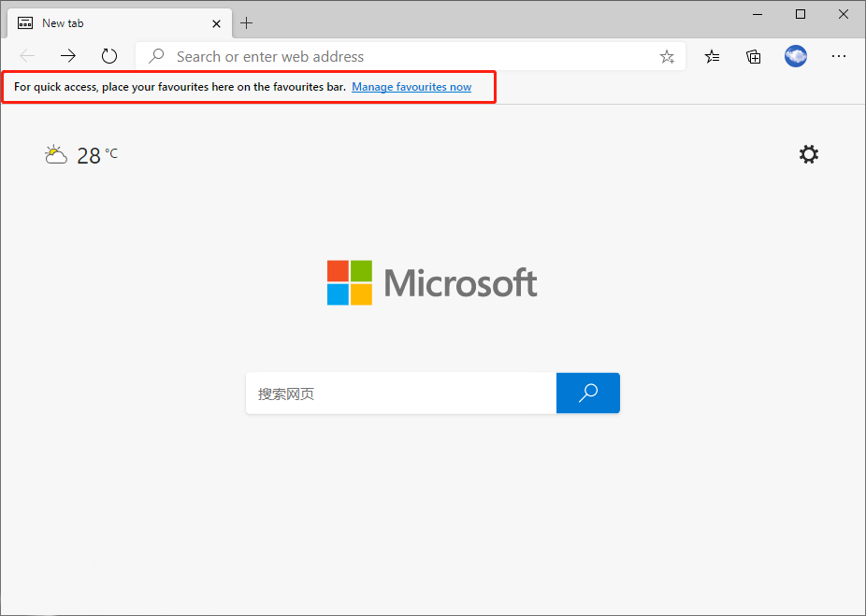Screen dimensions: 866x616
Task: Focus the Search or enter web address bar
Action: tap(411, 56)
